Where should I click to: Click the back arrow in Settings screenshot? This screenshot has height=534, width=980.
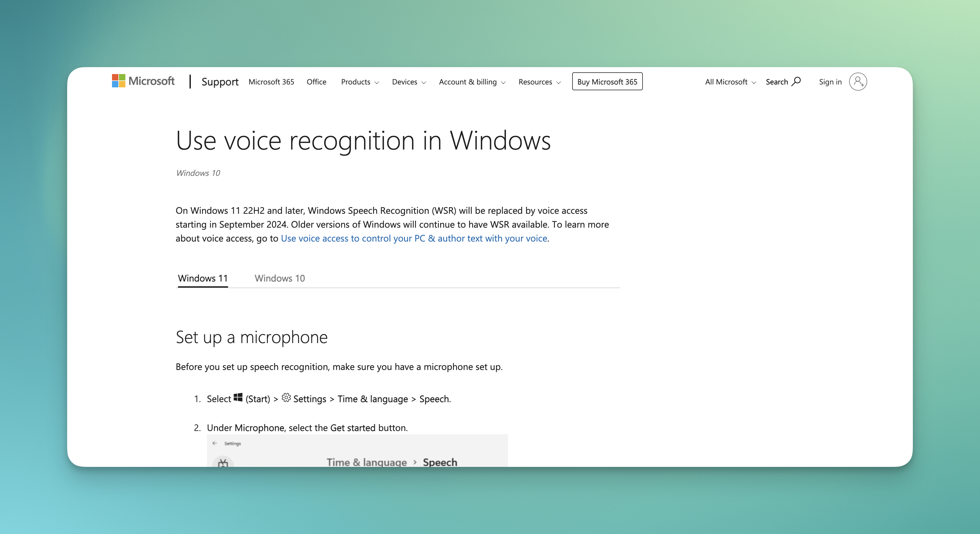point(215,443)
